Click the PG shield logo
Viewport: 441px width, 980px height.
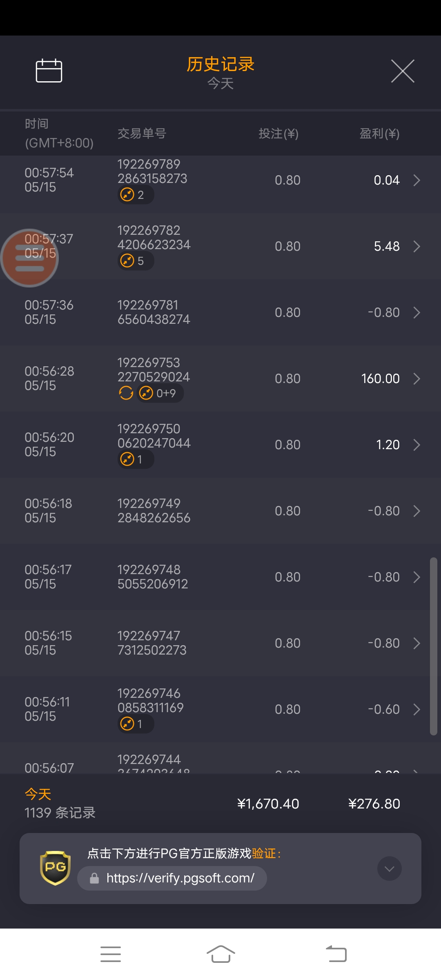55,868
